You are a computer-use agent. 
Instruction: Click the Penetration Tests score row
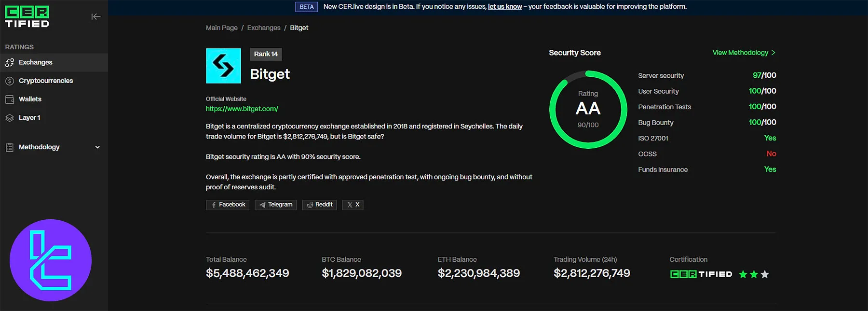[x=707, y=107]
